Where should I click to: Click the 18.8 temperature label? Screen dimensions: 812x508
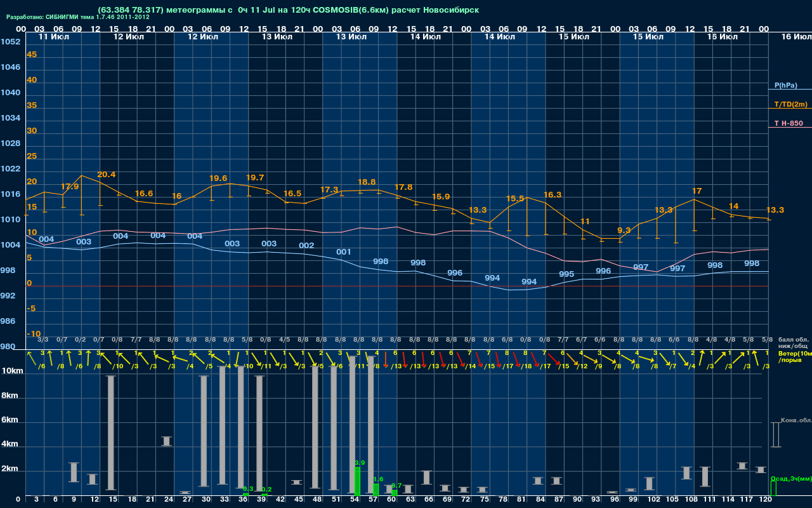(367, 182)
